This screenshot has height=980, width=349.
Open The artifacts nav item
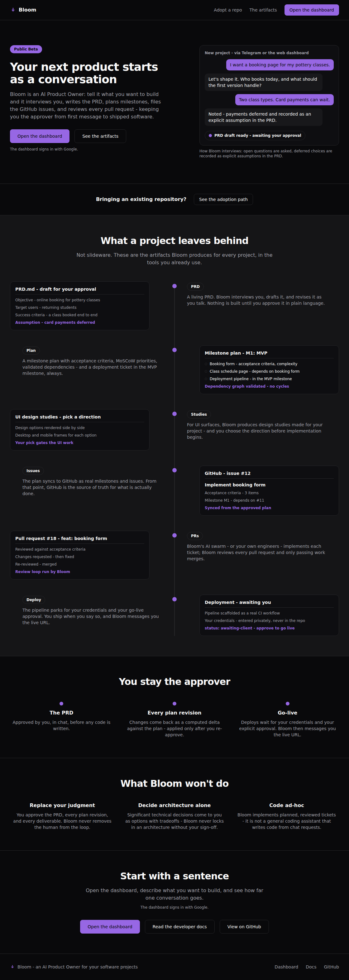point(263,10)
